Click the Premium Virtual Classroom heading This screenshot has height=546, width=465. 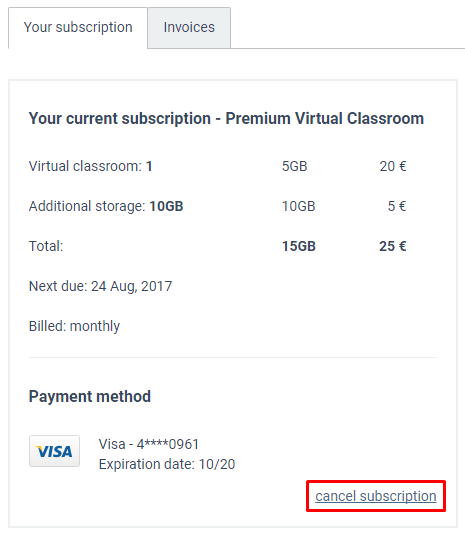click(226, 118)
